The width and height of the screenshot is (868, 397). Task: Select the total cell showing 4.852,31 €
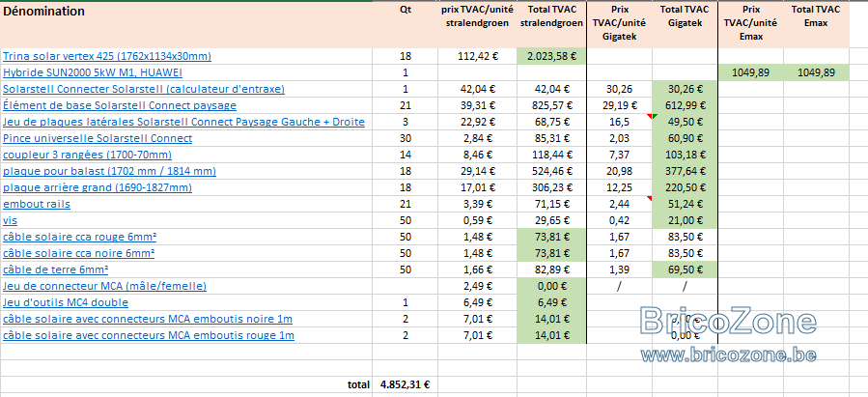point(406,384)
